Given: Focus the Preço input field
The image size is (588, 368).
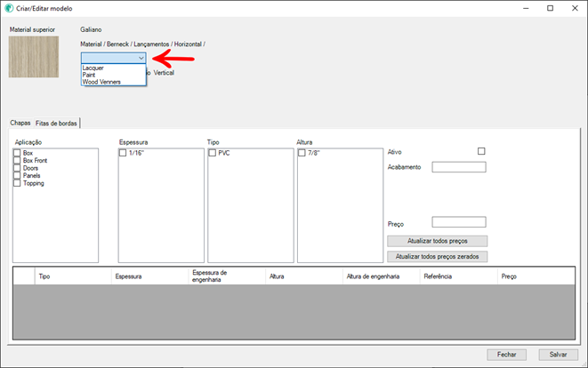Looking at the screenshot, I should [459, 222].
